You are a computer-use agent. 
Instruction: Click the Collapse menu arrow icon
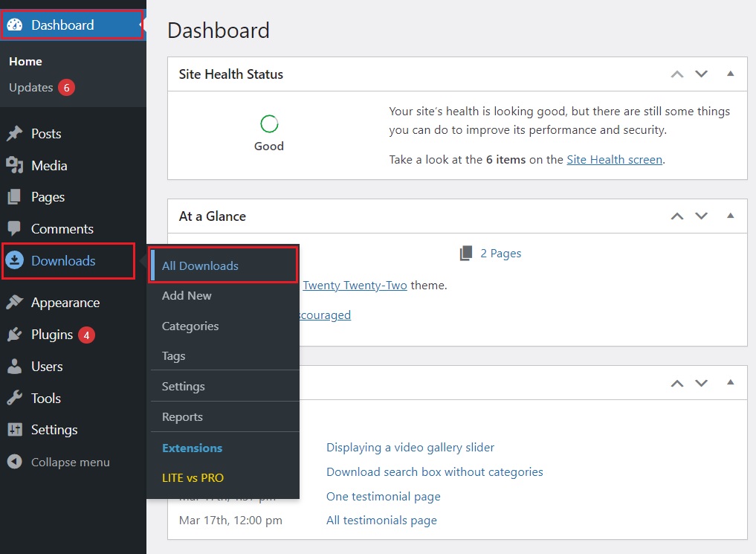click(15, 462)
